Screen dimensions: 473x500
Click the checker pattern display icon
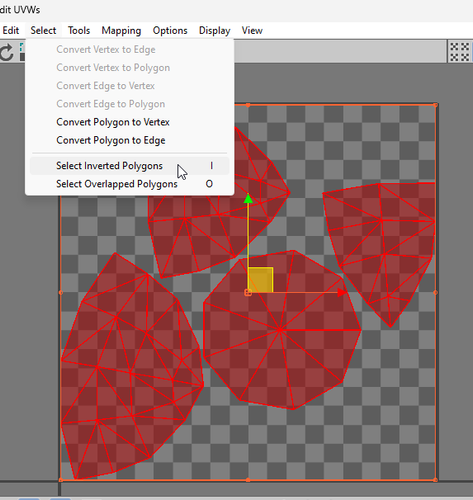460,52
